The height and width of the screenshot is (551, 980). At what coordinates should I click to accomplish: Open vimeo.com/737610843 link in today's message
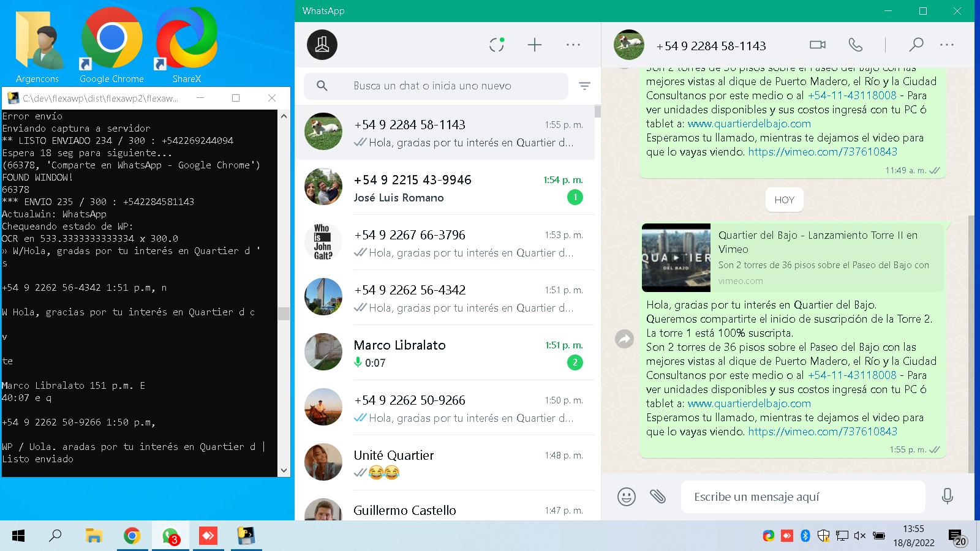tap(823, 432)
